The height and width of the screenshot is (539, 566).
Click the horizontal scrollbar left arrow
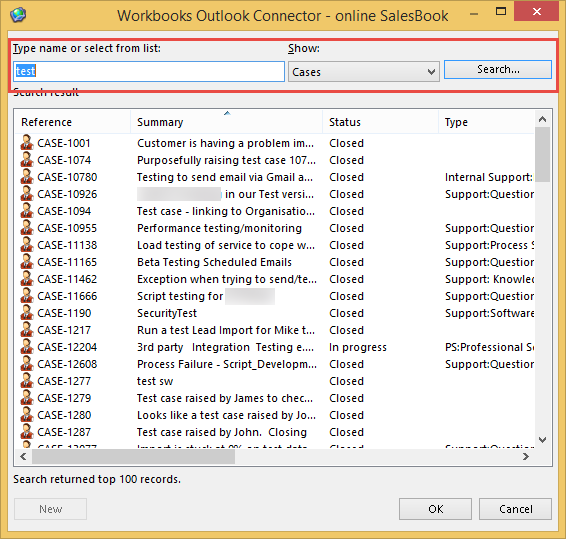(23, 457)
